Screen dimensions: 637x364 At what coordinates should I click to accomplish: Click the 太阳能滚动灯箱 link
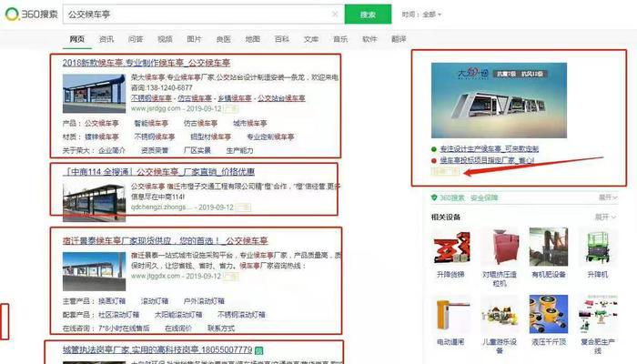pos(178,315)
